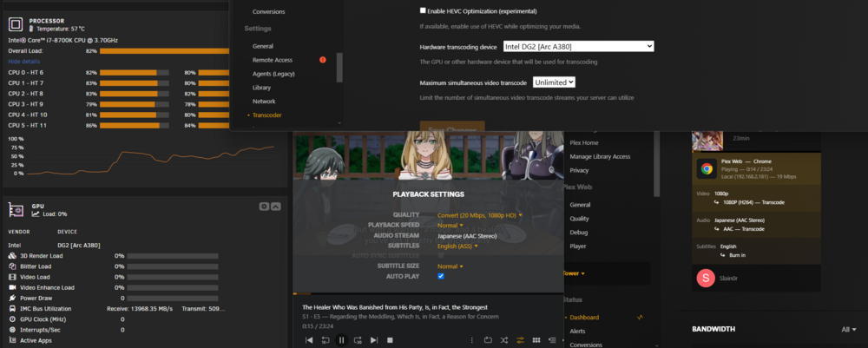Click the settings sidebar scrollbar
Viewport: 868px width, 348px height.
(x=339, y=68)
